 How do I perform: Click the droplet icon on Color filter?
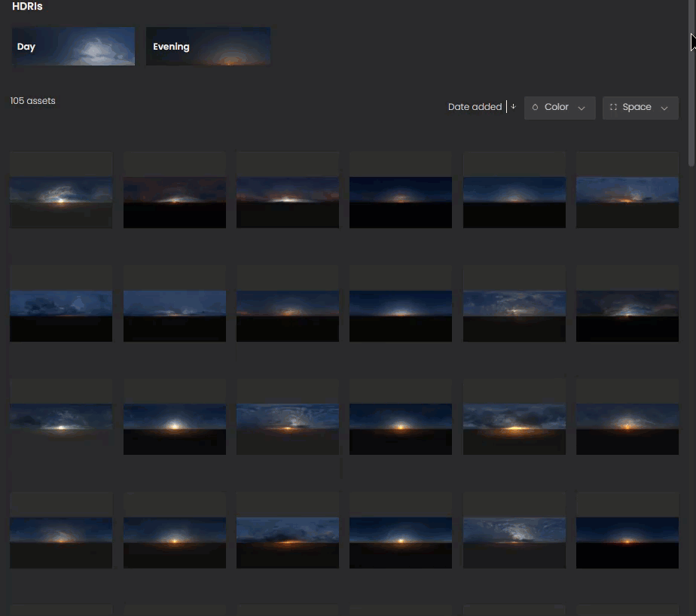tap(536, 108)
